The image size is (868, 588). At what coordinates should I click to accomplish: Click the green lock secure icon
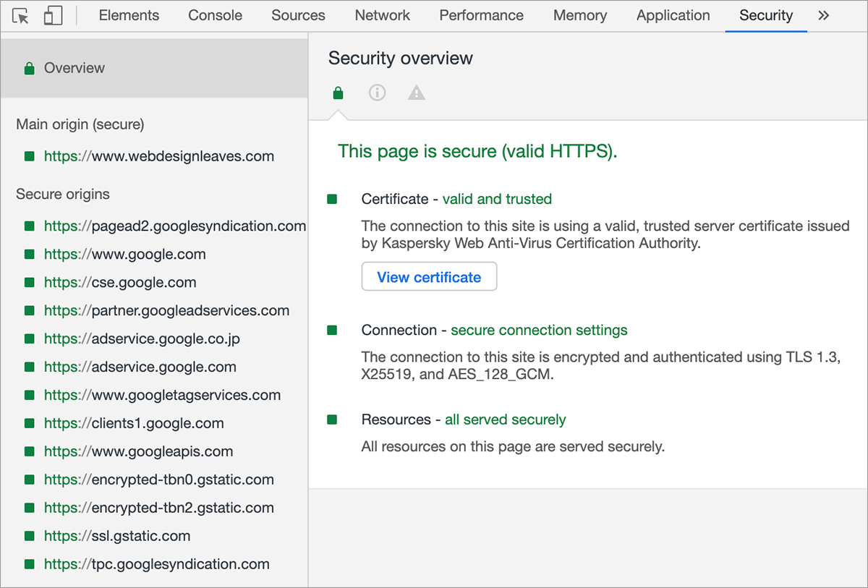point(338,93)
